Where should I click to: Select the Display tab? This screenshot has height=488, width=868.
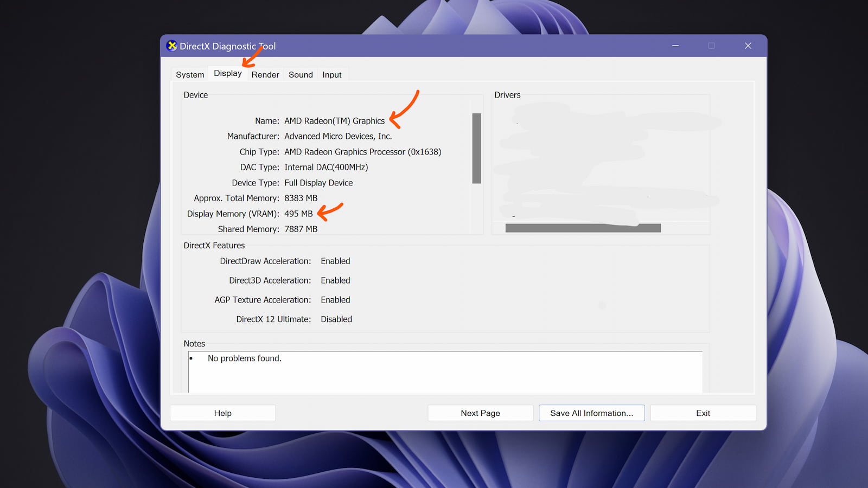[x=228, y=74]
